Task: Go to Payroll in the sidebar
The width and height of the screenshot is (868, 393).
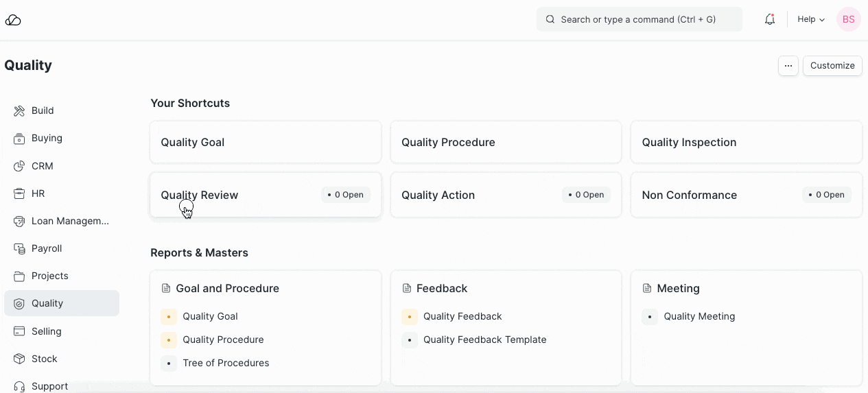Action: point(47,248)
